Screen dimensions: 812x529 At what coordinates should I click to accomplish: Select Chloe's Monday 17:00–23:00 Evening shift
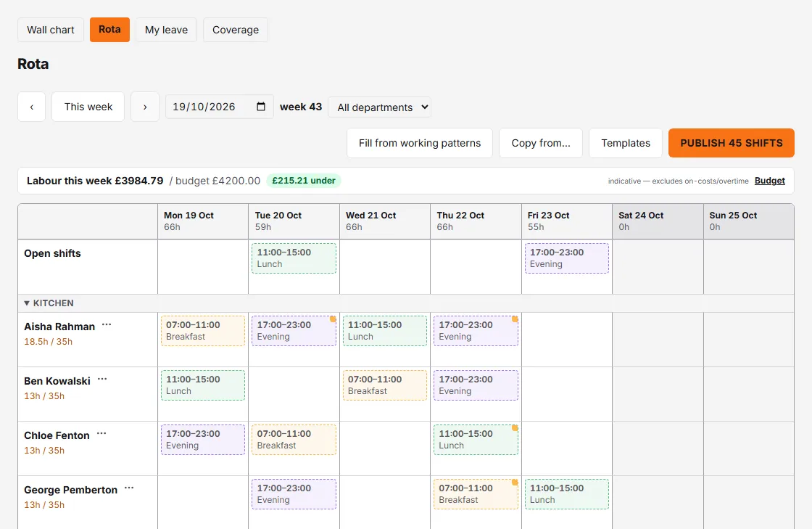[203, 439]
